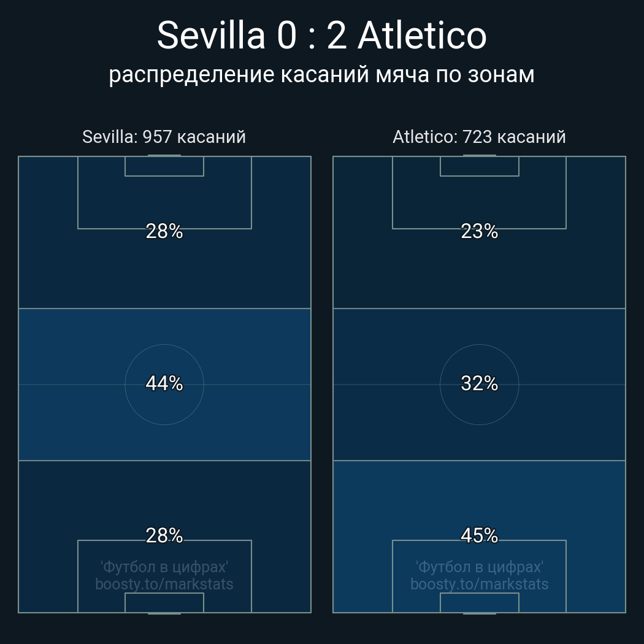Click Atletico's middle zone 32% label

(x=479, y=383)
